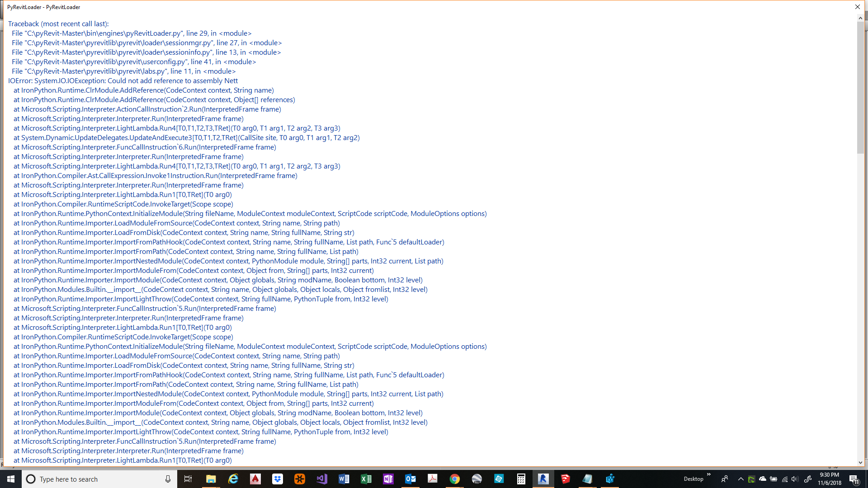The width and height of the screenshot is (868, 488).
Task: Launch Revit from the taskbar
Action: [x=543, y=479]
